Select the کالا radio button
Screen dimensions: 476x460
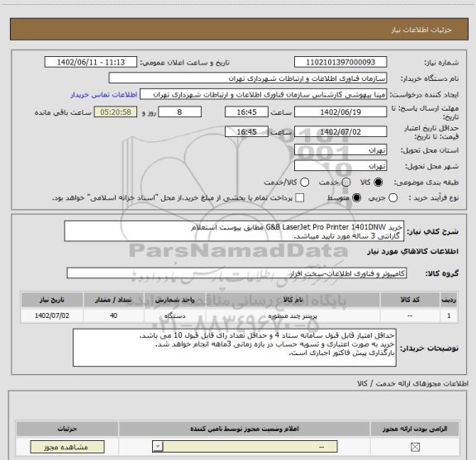pyautogui.click(x=378, y=182)
